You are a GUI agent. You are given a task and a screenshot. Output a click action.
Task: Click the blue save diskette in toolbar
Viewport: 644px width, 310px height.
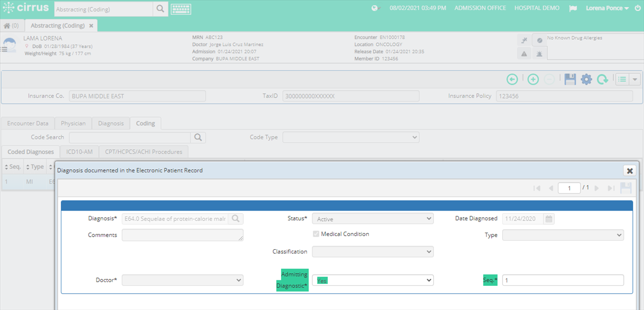[x=570, y=79]
